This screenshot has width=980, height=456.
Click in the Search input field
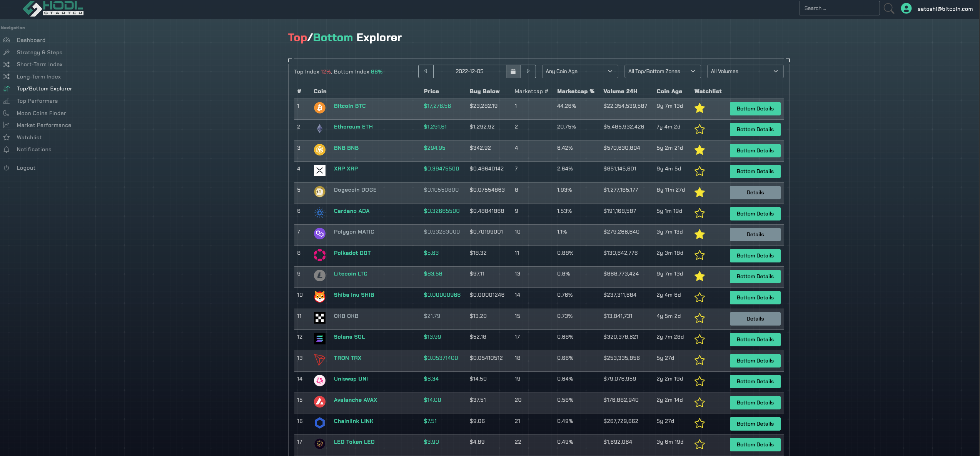(840, 8)
